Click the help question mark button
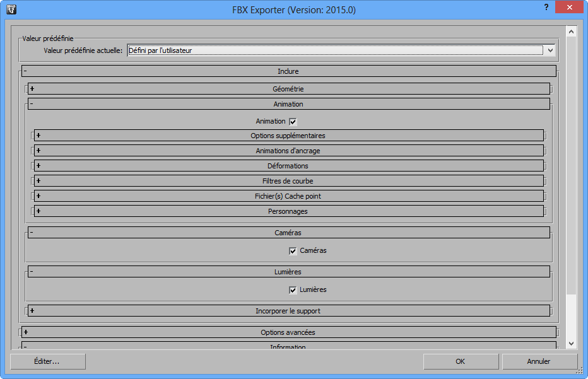Image resolution: width=588 pixels, height=379 pixels. click(x=546, y=8)
